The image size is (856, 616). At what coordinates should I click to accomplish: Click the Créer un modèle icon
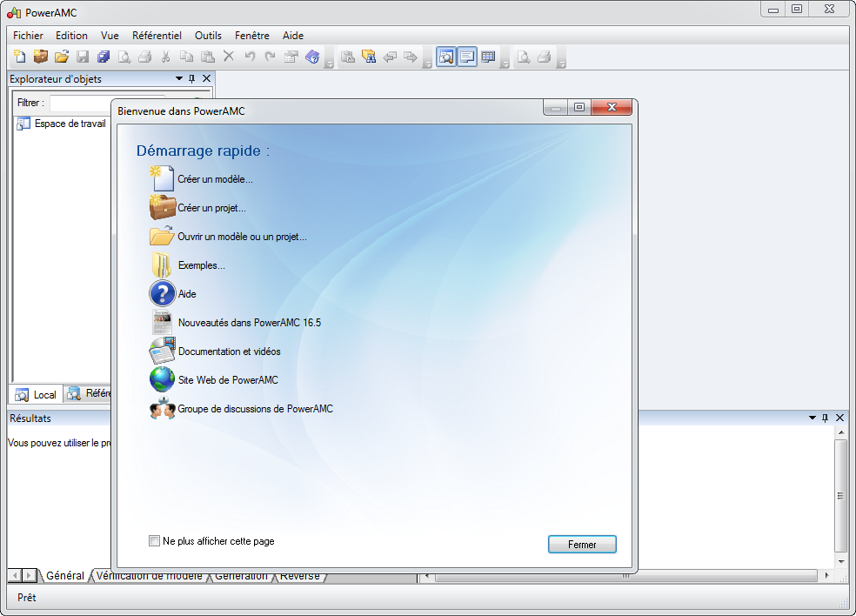(162, 178)
